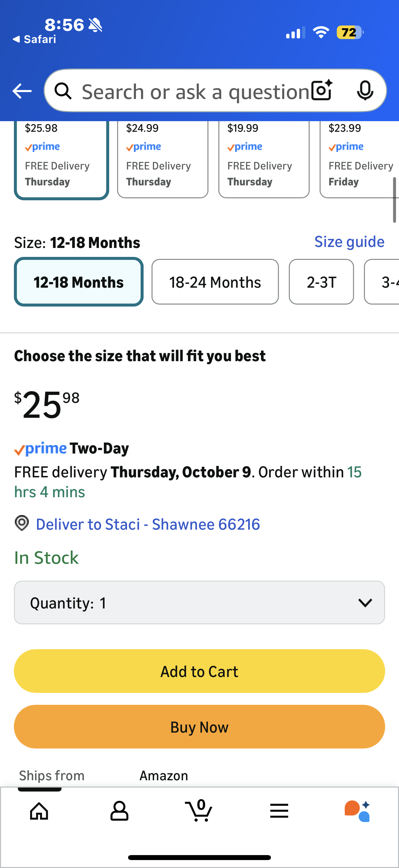Open the Size guide link

(349, 242)
